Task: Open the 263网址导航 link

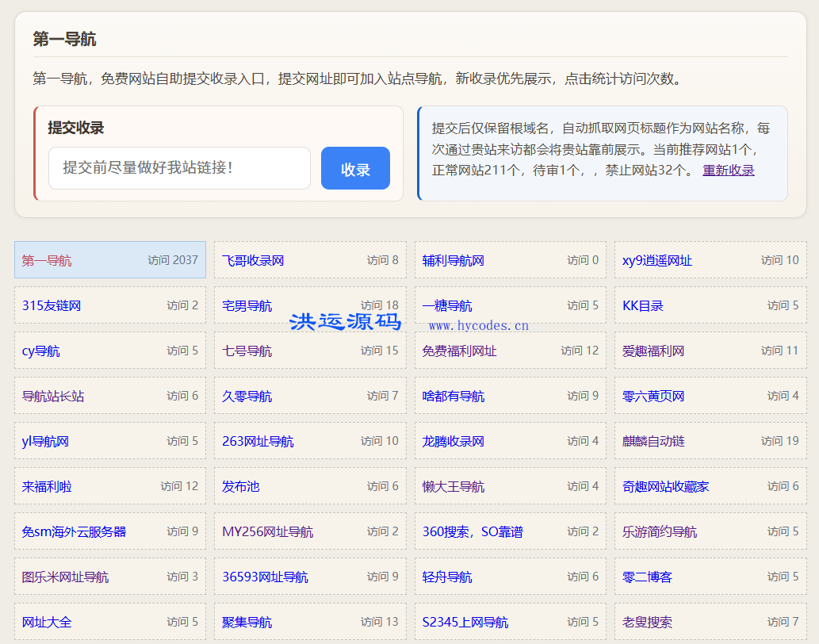Action: 258,441
